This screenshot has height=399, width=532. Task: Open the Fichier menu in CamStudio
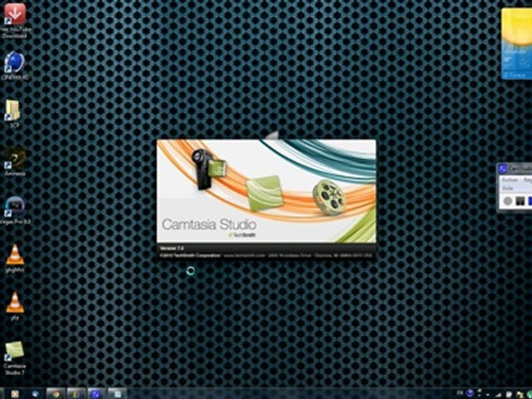tap(510, 180)
